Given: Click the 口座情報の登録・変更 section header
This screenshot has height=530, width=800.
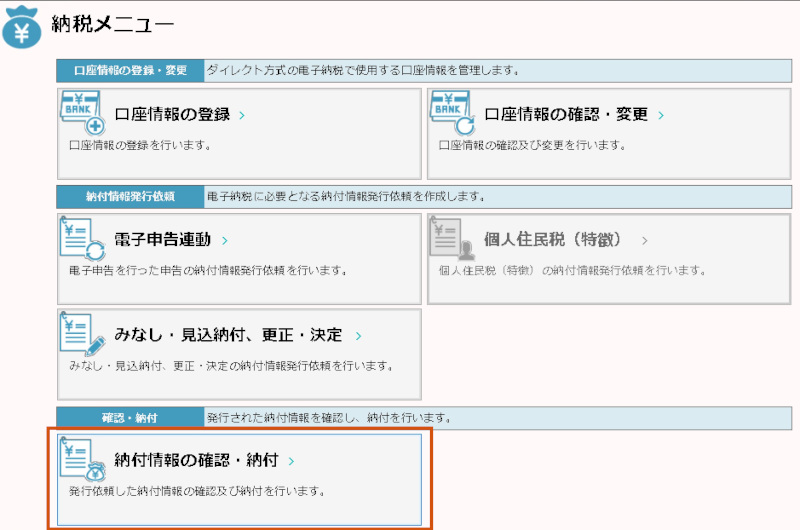Looking at the screenshot, I should pyautogui.click(x=130, y=70).
